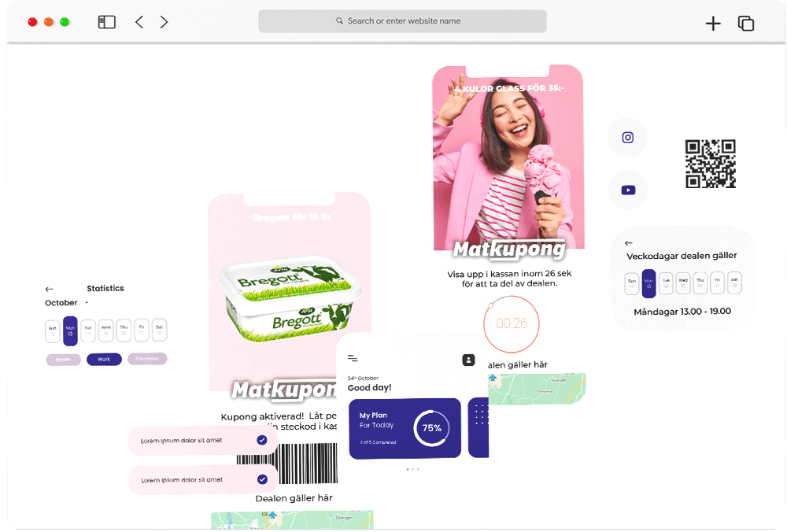The image size is (787, 532).
Task: Choose Tue 14 in Veckodagar day picker
Action: tap(666, 283)
